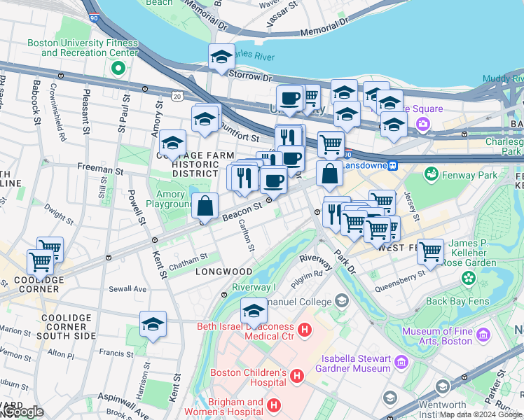
Task: Select the school marker near Emmanuel College
Action: 254,313
